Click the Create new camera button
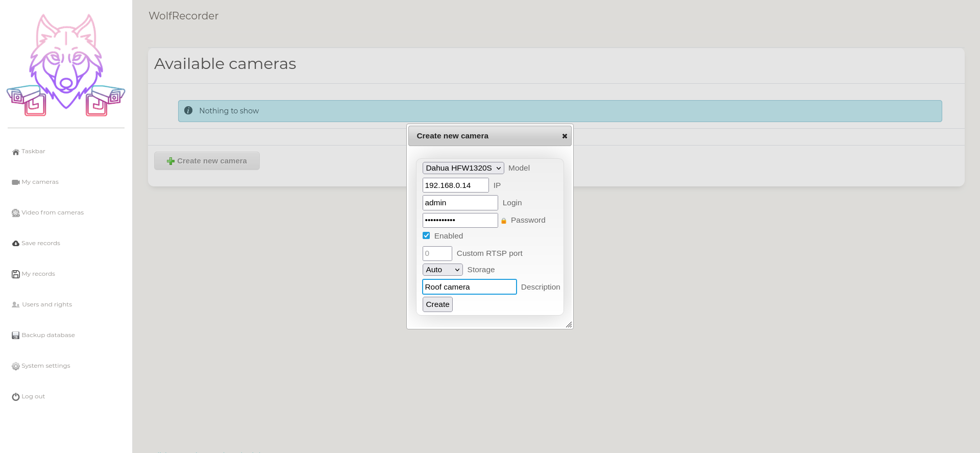This screenshot has width=980, height=453. click(x=207, y=161)
